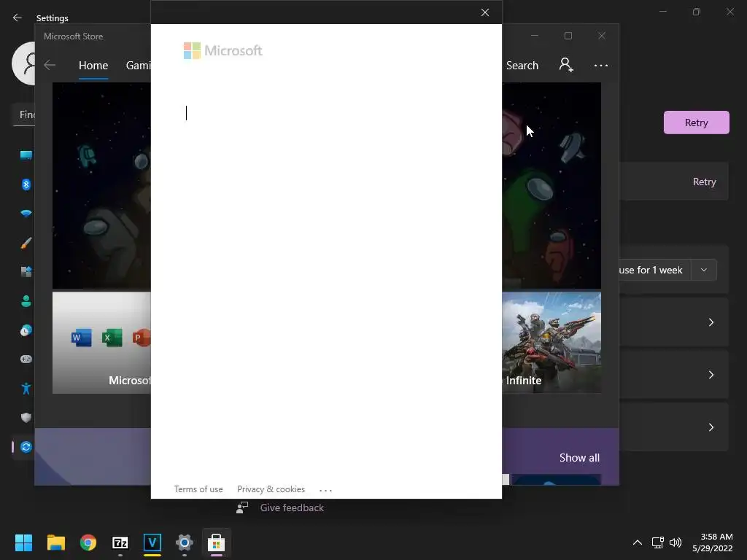The image size is (747, 560).
Task: Open Gaming category in Settings sidebar
Action: pyautogui.click(x=26, y=359)
